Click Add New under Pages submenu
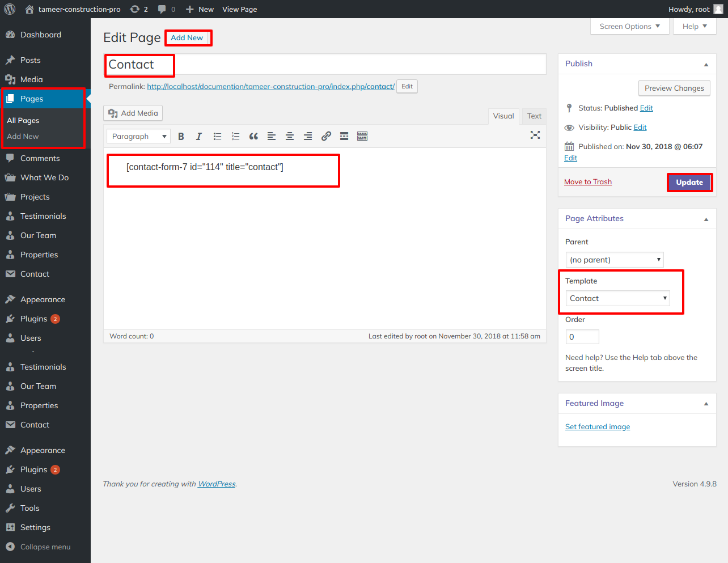The image size is (728, 563). (x=23, y=136)
